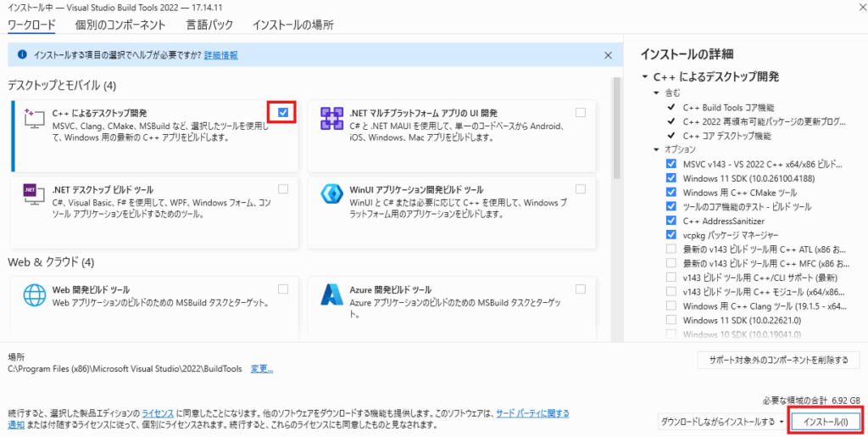Click the デスクトップとモバイル (4) heading

[62, 85]
